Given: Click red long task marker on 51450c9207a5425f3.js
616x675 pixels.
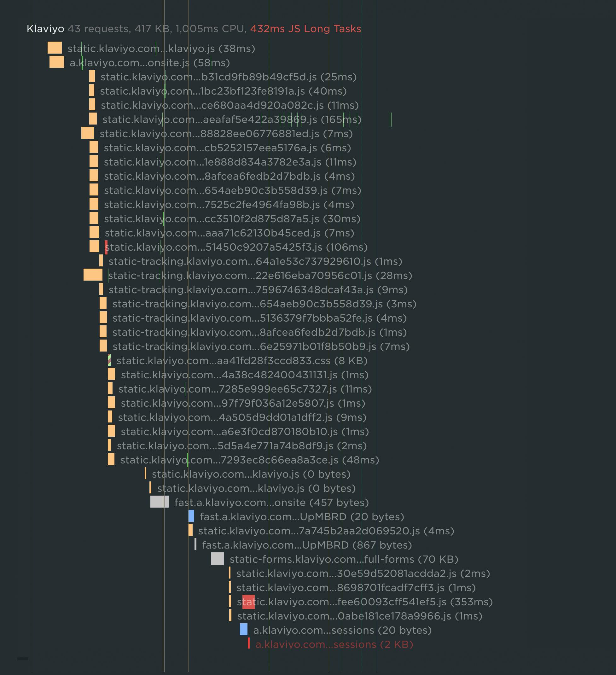Looking at the screenshot, I should click(x=106, y=247).
